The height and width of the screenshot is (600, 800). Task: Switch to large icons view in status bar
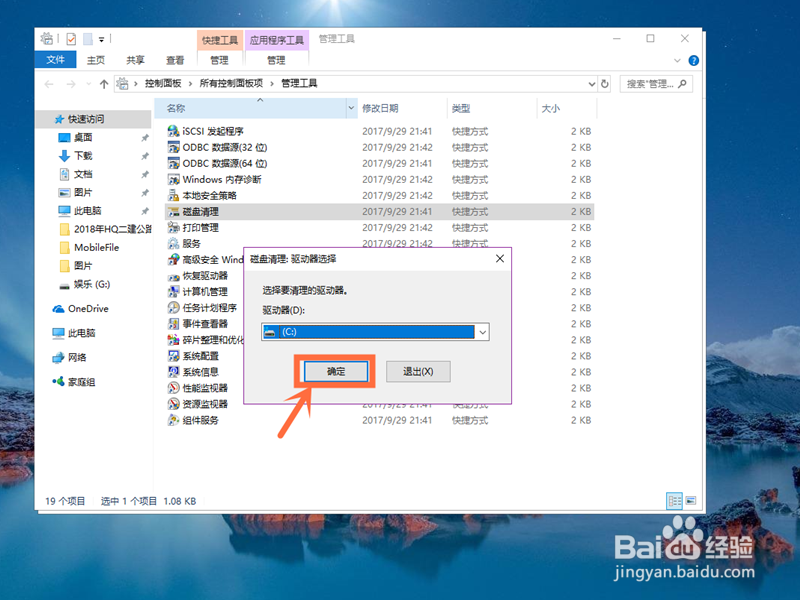[x=690, y=501]
